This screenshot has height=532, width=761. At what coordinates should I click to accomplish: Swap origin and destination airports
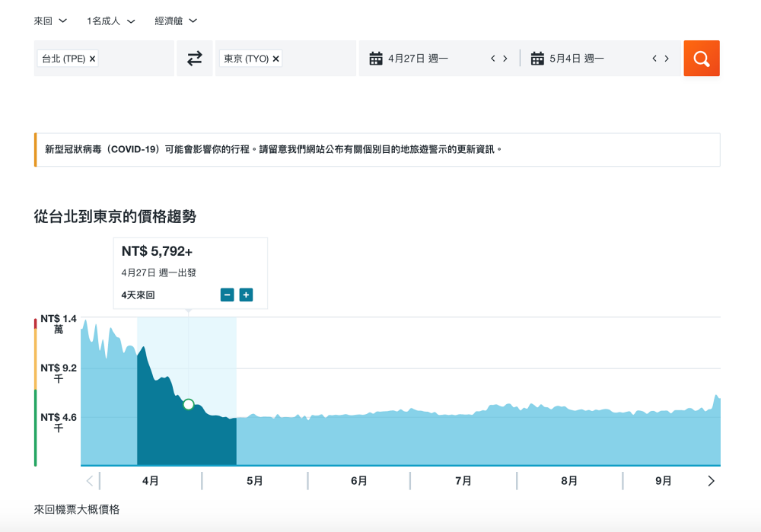click(195, 59)
